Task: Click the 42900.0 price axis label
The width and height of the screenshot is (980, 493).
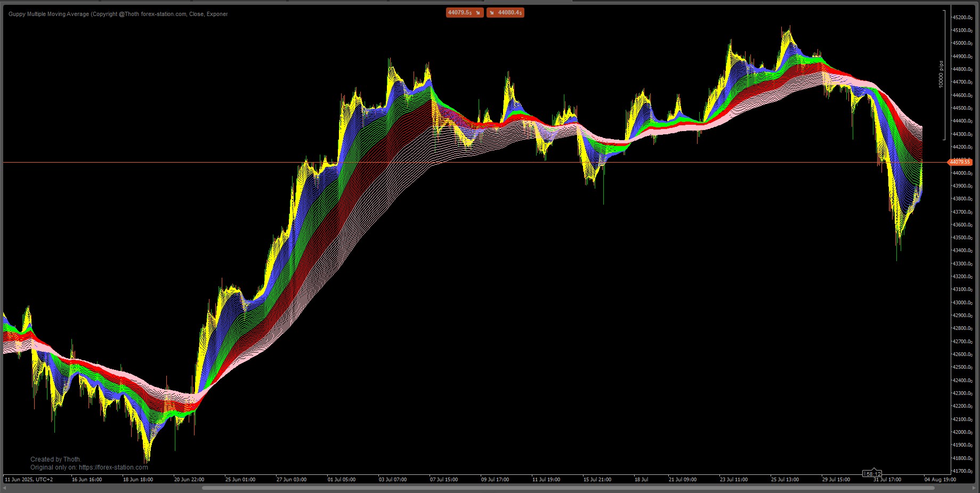Action: tap(962, 316)
